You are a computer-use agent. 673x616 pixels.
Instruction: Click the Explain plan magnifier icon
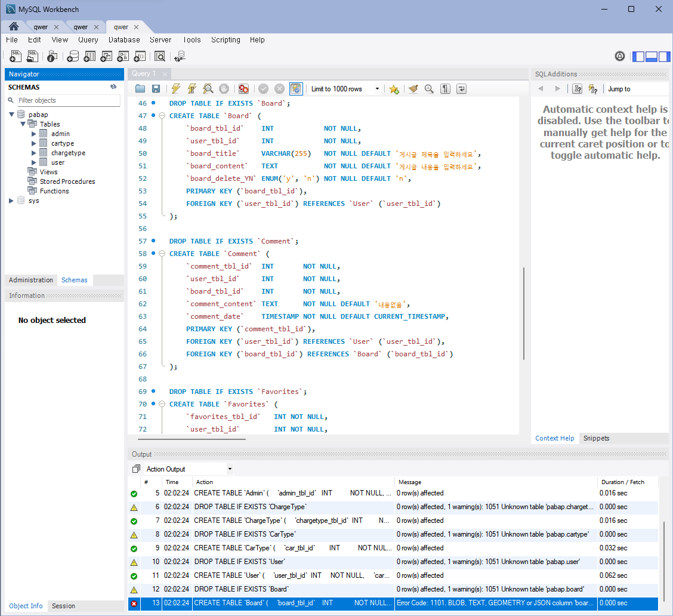coord(208,88)
